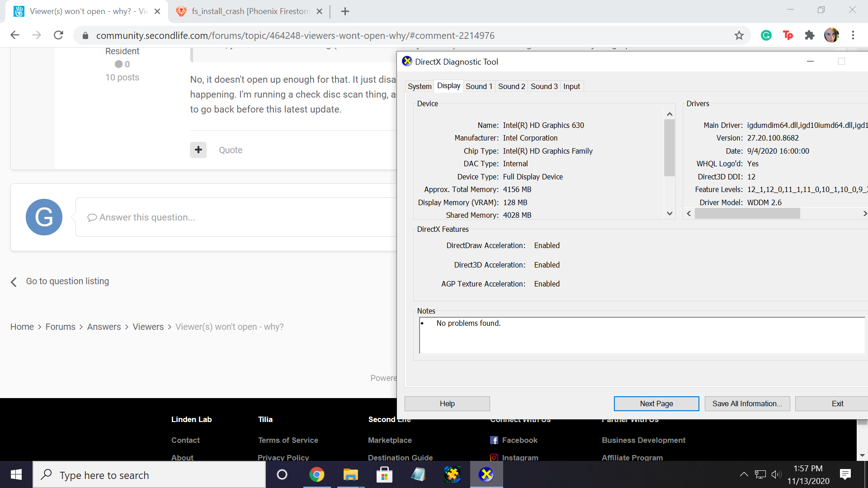868x488 pixels.
Task: Click the Answers breadcrumb link
Action: pos(104,327)
